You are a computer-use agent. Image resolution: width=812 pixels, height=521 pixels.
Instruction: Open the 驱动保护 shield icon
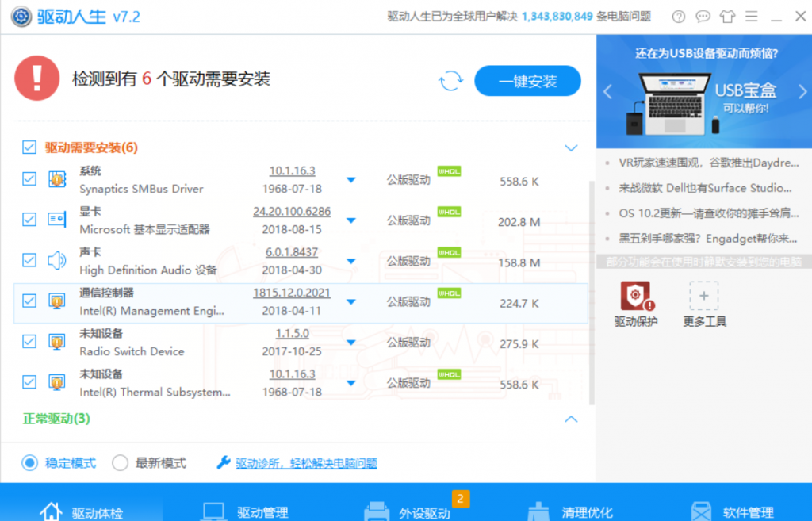(x=635, y=297)
